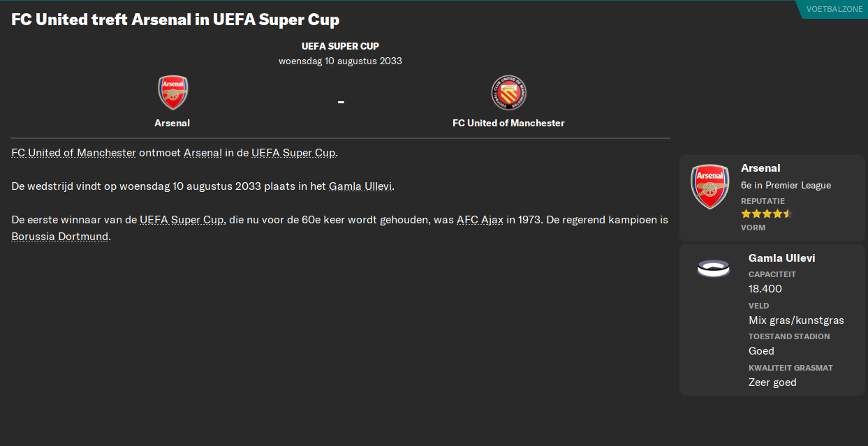Image resolution: width=868 pixels, height=446 pixels.
Task: Open the Borussia Dortmund link
Action: click(x=58, y=236)
